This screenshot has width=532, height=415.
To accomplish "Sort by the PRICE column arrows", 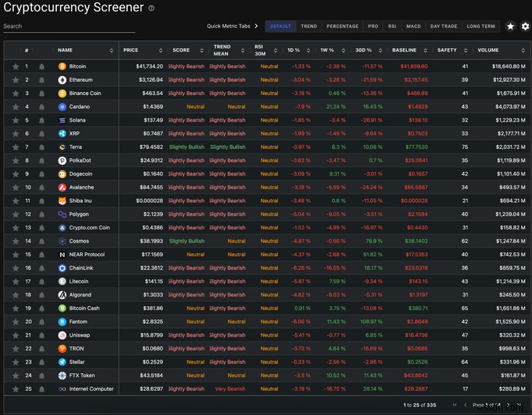I will pyautogui.click(x=160, y=50).
